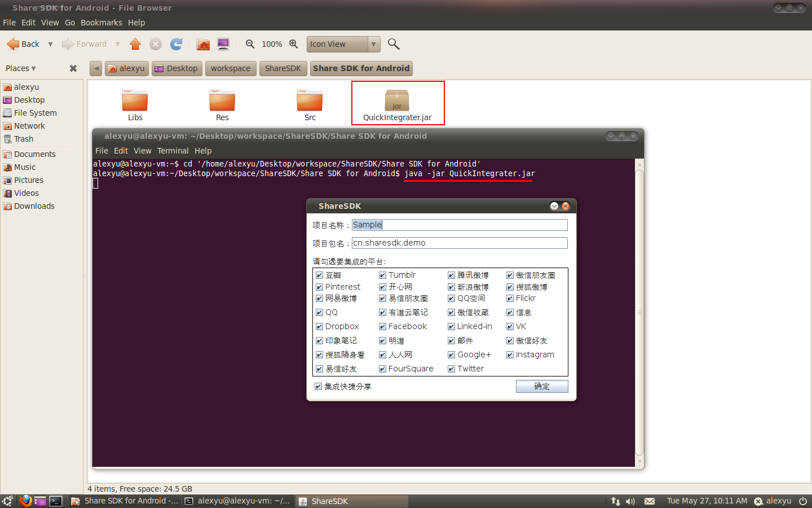The width and height of the screenshot is (812, 508).
Task: Open the Icon View combo box
Action: pos(343,44)
